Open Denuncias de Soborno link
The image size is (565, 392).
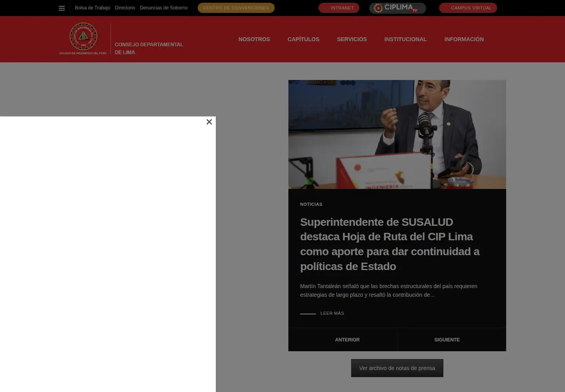coord(164,8)
